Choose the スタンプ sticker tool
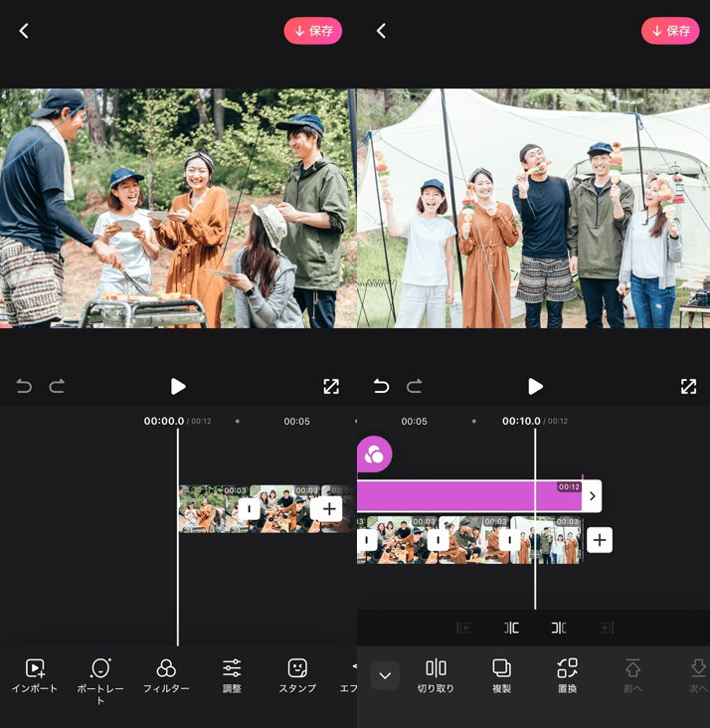 click(297, 676)
